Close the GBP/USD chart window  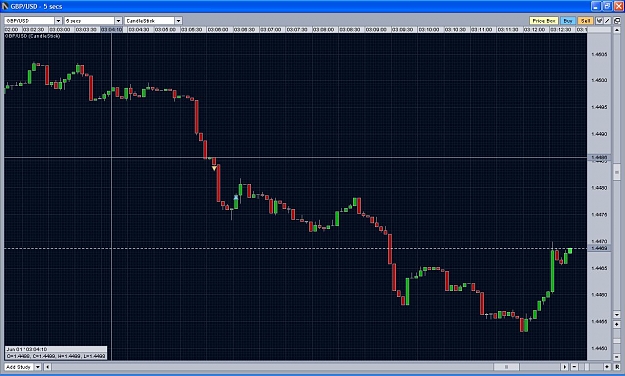point(619,6)
